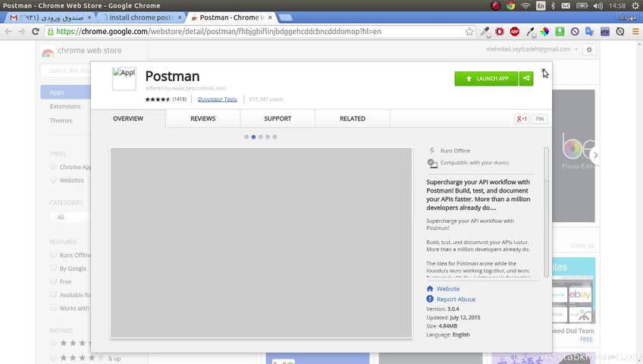
Task: Open Chrome's hamburger menu
Action: point(635,32)
